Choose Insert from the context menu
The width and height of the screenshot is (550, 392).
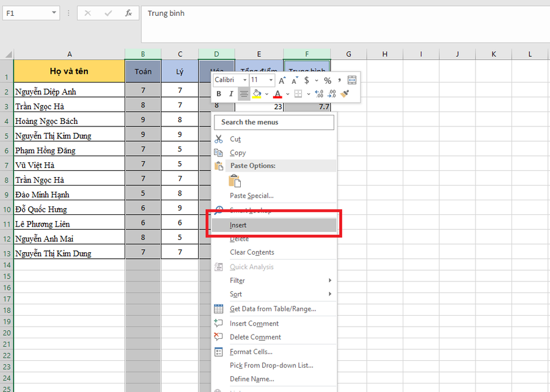(274, 225)
